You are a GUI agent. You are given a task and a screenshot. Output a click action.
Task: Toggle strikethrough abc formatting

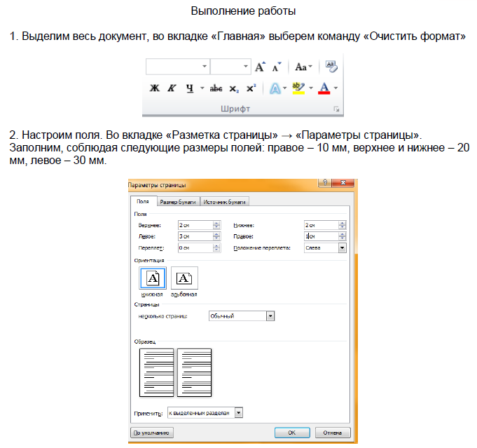(x=216, y=88)
